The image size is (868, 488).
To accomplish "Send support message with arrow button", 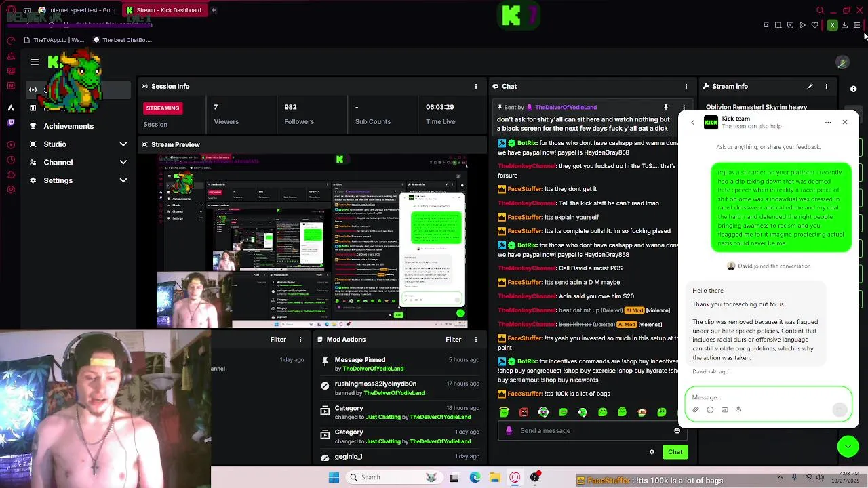I will click(840, 409).
